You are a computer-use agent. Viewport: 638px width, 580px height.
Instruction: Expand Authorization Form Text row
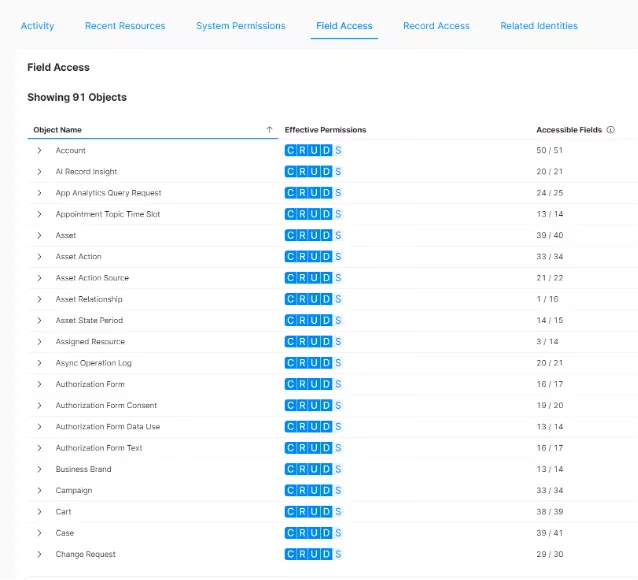click(39, 448)
